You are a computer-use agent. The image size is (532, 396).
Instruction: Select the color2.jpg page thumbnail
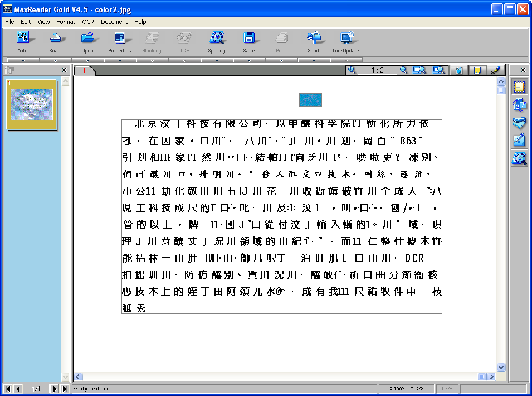pos(32,105)
